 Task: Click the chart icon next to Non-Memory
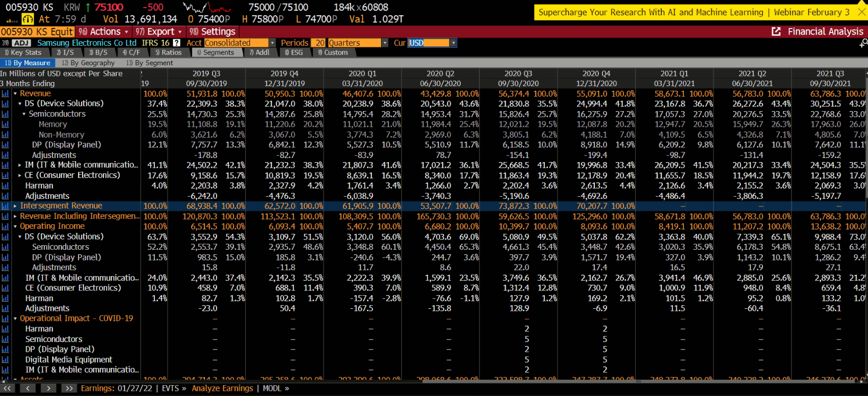tap(5, 135)
